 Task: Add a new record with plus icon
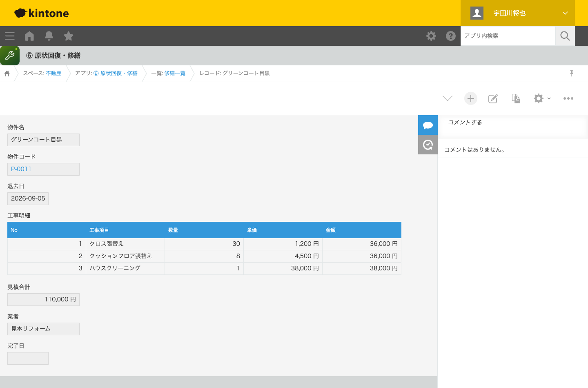[471, 98]
